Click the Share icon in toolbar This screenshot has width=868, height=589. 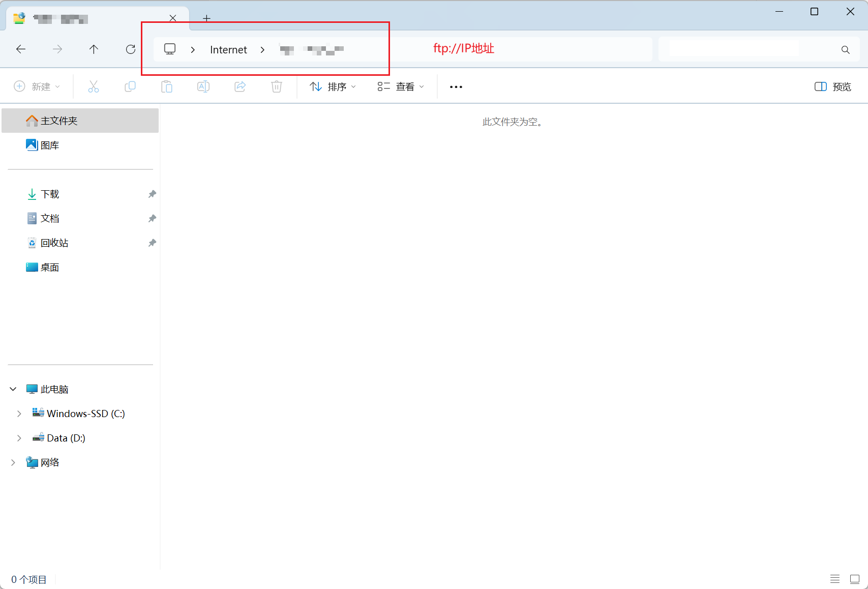[240, 86]
